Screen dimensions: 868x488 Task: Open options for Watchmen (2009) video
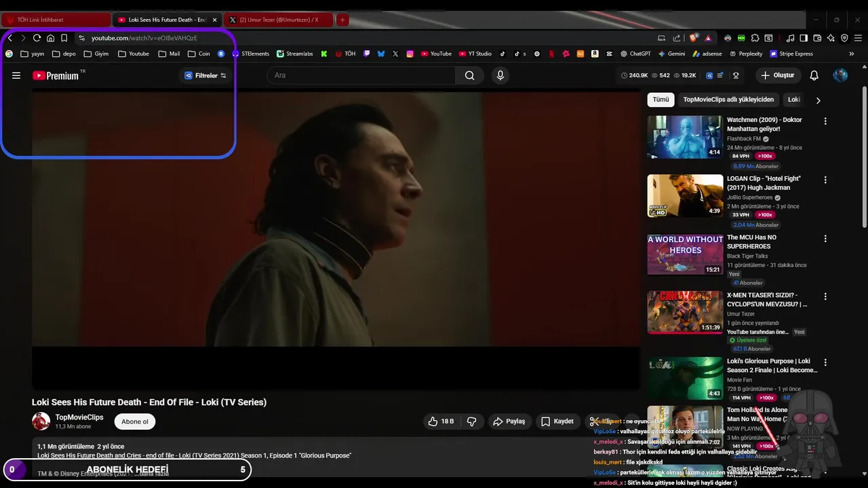tap(825, 121)
